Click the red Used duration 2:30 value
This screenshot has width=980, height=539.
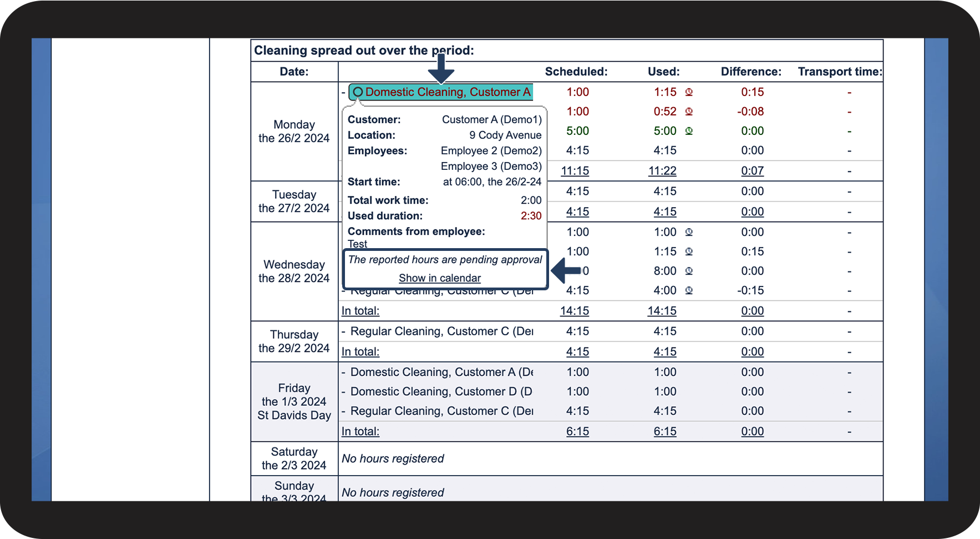[531, 215]
